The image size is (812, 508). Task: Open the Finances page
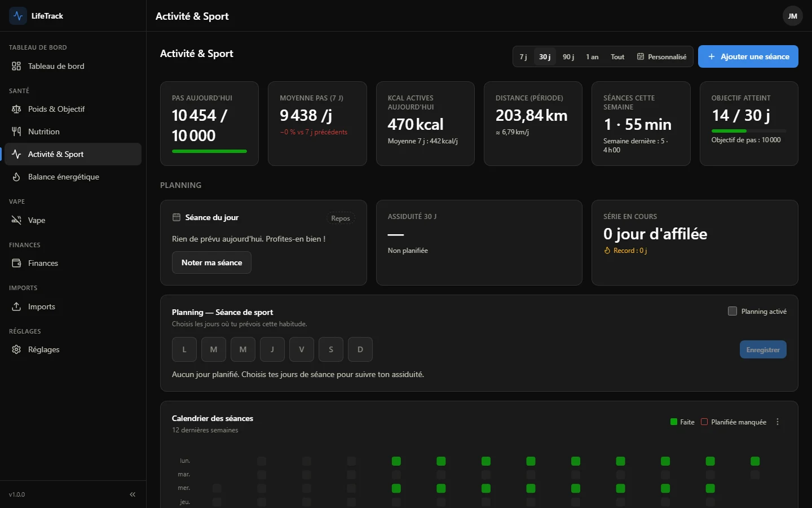[73, 263]
